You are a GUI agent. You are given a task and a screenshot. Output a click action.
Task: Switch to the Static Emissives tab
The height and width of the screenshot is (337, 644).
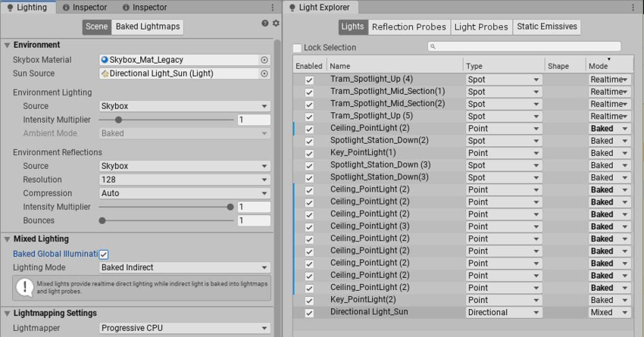tap(546, 27)
